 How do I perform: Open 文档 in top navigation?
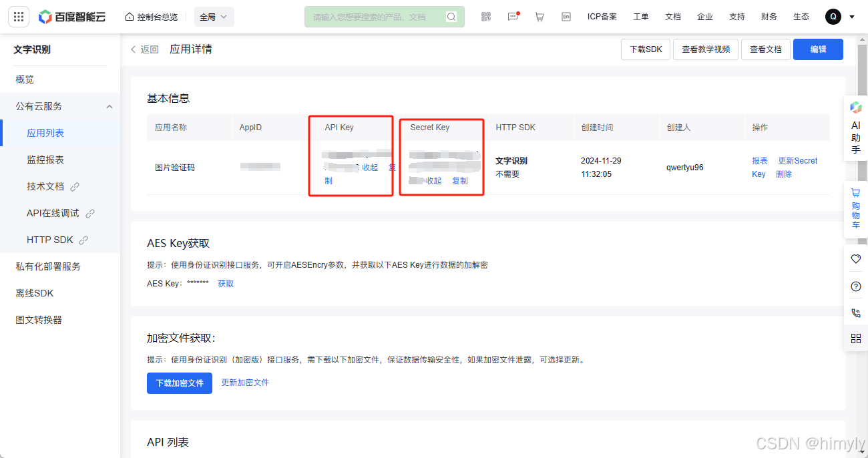point(673,17)
